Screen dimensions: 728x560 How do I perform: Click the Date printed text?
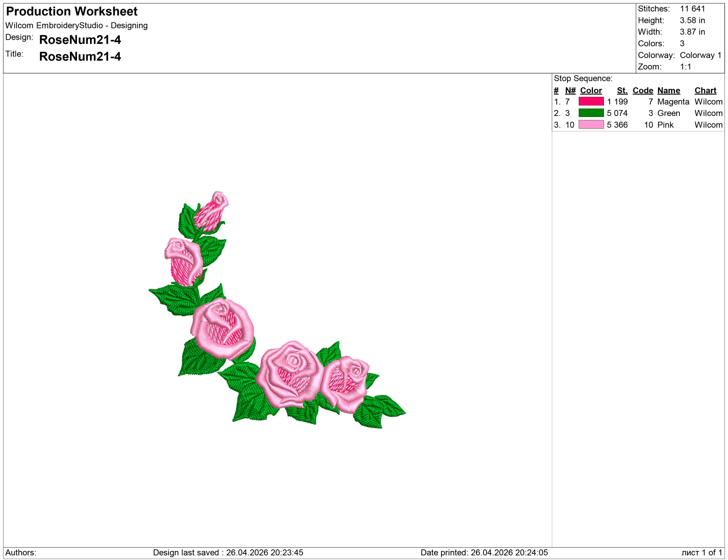484,553
